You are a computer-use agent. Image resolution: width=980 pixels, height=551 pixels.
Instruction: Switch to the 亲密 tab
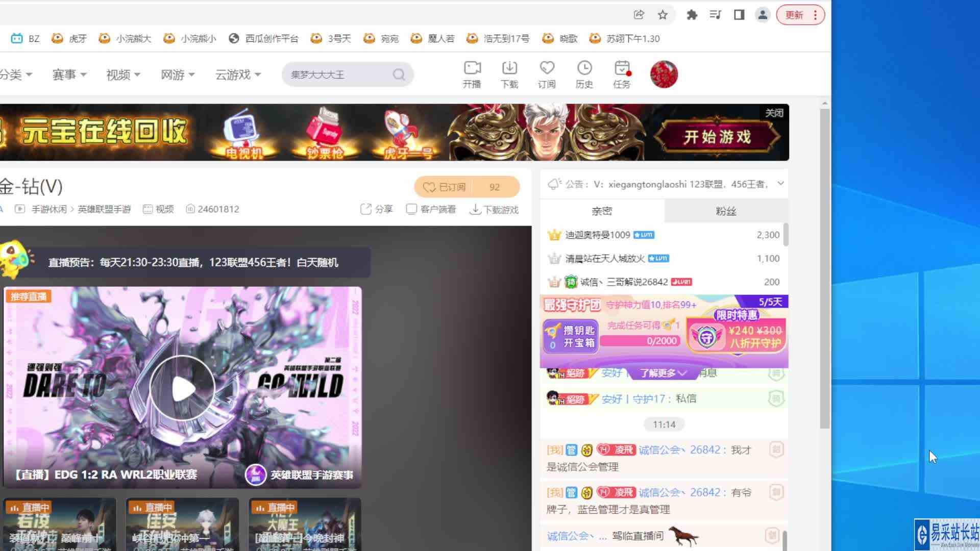[x=602, y=211]
